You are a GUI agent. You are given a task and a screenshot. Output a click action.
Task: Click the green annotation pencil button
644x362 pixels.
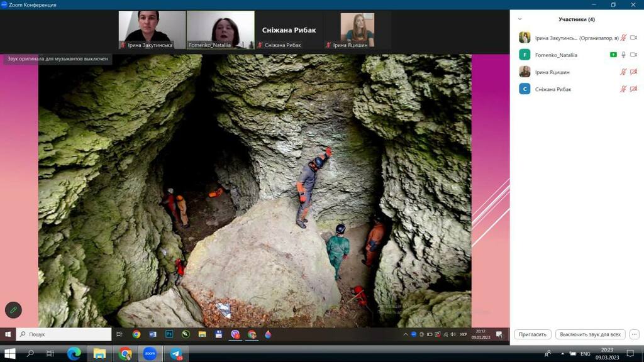13,310
